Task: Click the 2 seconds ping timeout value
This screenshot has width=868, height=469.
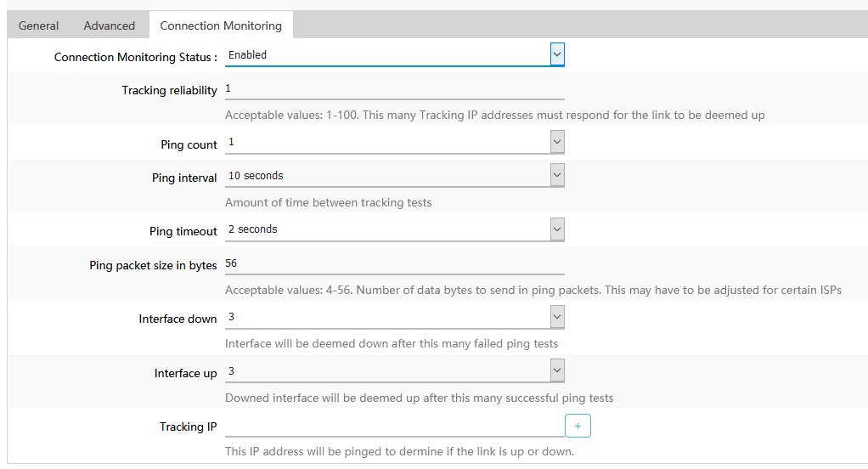Action: coord(253,229)
